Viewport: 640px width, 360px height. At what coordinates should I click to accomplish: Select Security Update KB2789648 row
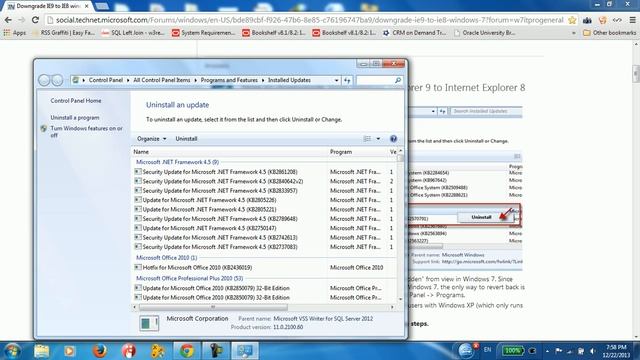point(264,219)
